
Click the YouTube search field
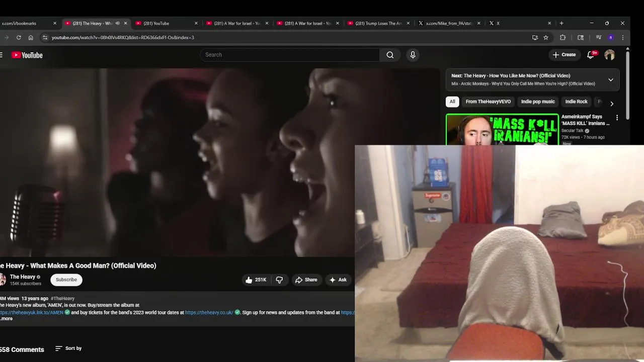pyautogui.click(x=290, y=55)
